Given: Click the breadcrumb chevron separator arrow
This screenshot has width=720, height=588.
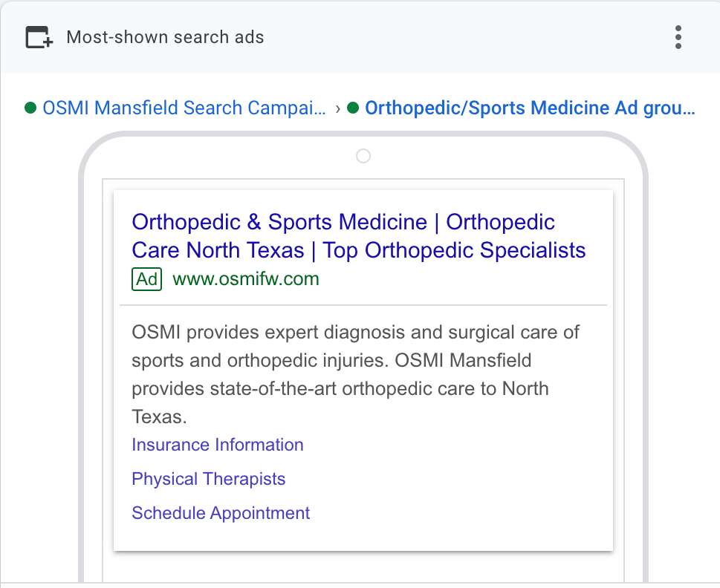Looking at the screenshot, I should (338, 108).
